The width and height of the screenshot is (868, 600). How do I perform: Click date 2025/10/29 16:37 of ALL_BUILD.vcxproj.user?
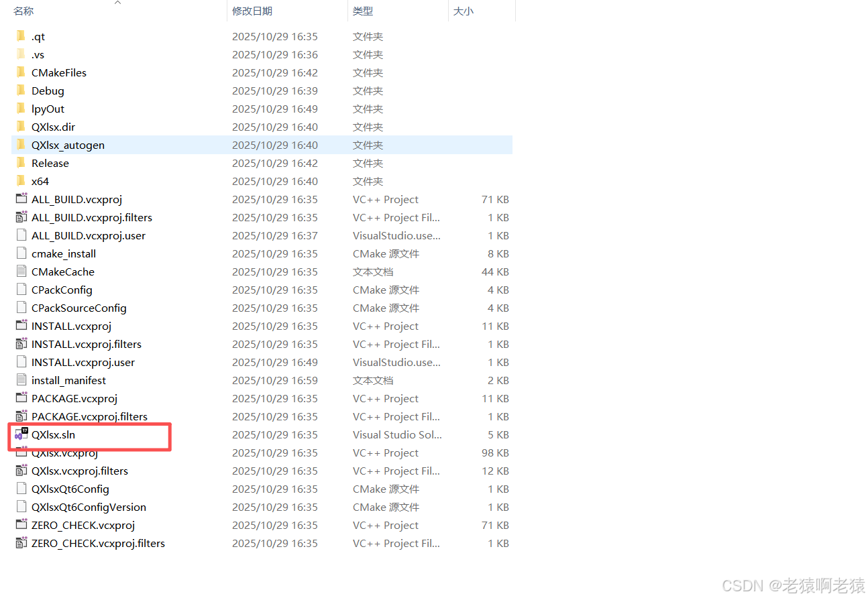coord(275,235)
